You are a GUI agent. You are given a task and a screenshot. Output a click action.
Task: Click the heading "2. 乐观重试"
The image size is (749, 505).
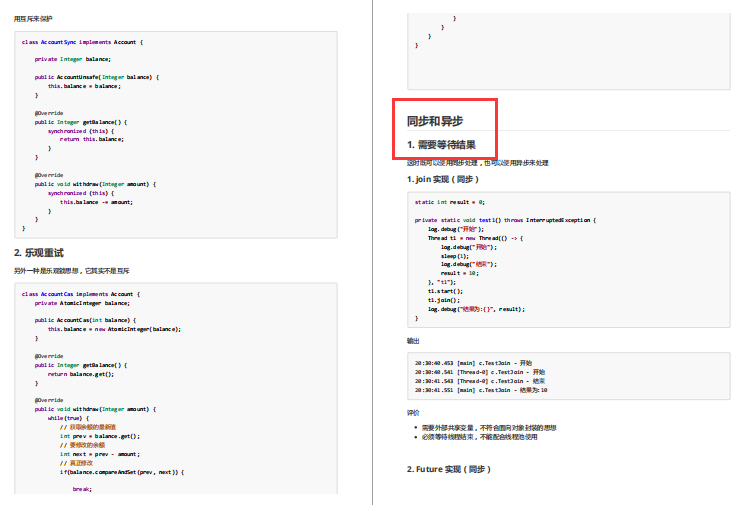pyautogui.click(x=39, y=253)
